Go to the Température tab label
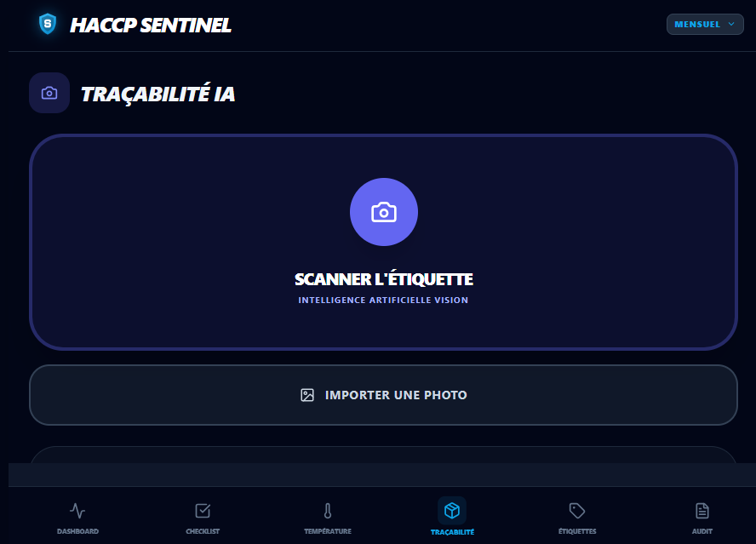 coord(327,531)
